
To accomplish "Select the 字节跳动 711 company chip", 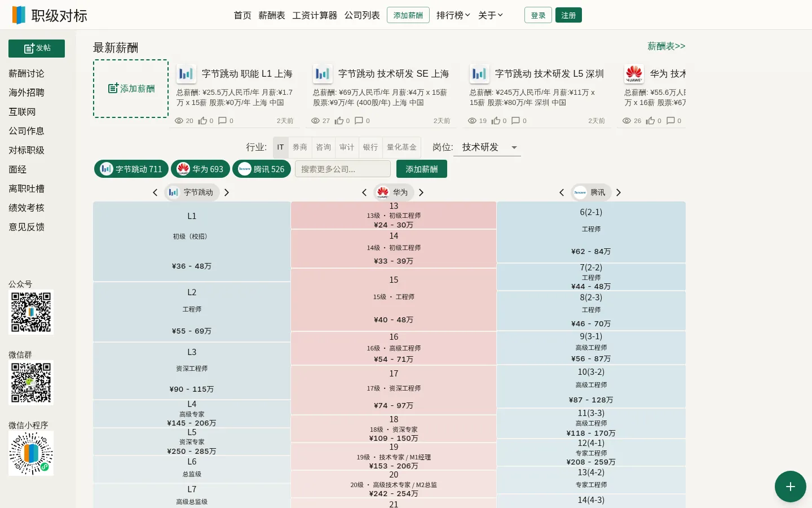I will [131, 169].
